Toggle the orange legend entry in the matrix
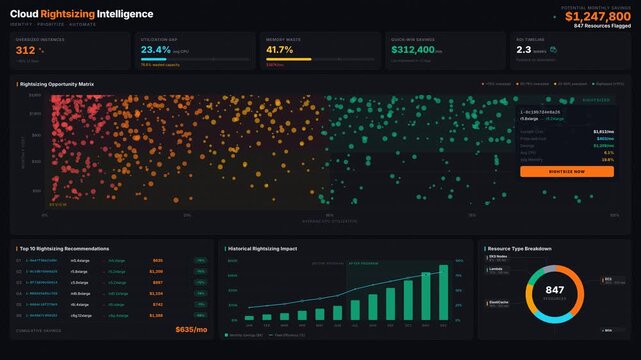 533,84
